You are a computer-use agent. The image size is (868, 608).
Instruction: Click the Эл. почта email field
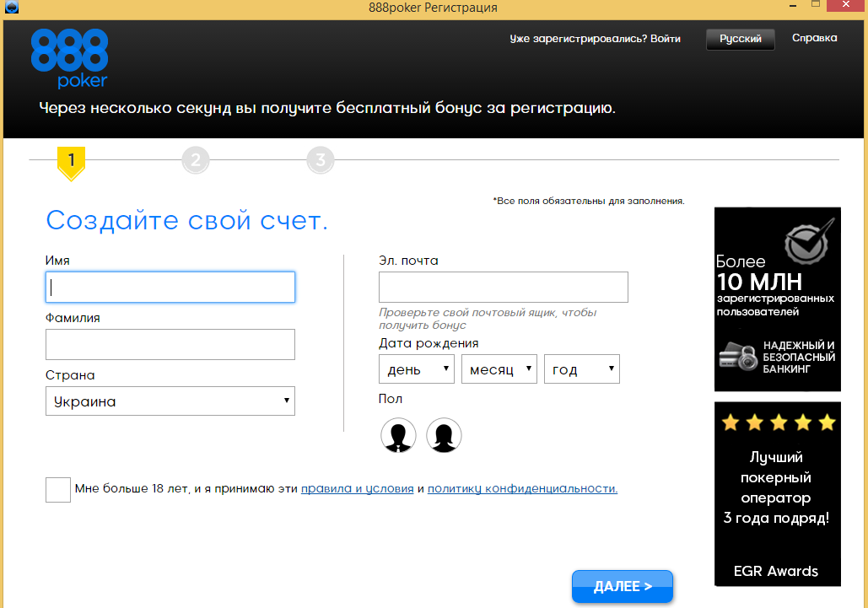tap(503, 287)
